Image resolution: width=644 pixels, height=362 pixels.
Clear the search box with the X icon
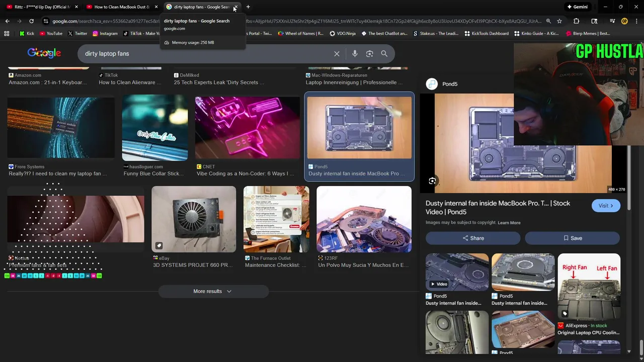click(337, 54)
